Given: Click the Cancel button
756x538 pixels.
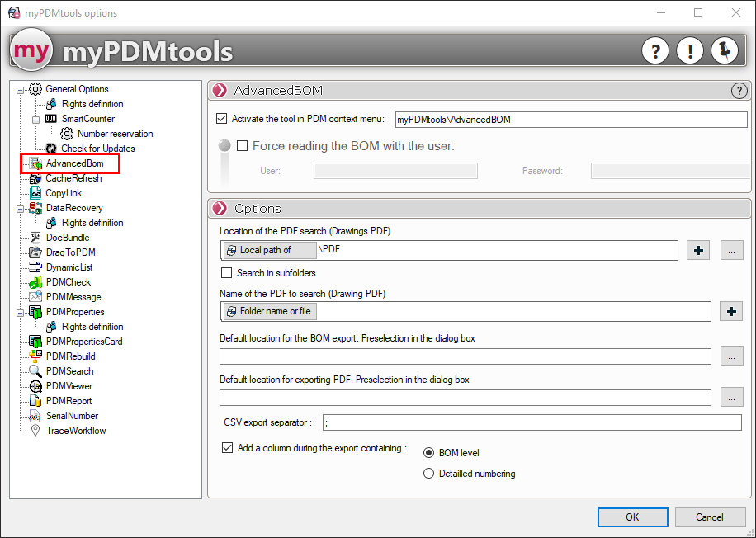Looking at the screenshot, I should tap(710, 517).
